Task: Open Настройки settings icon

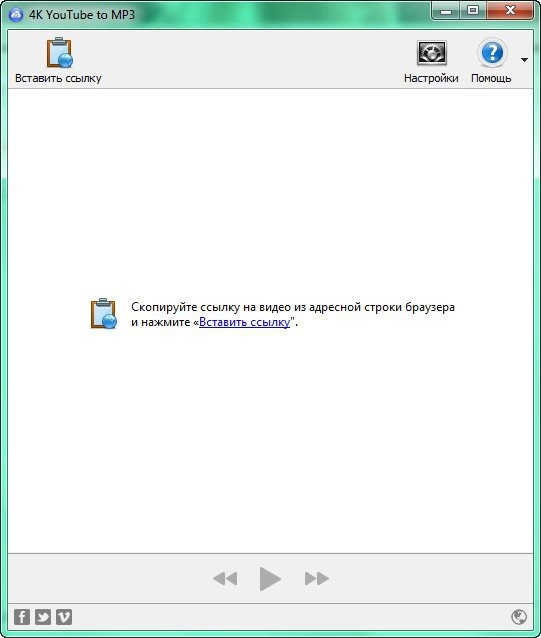Action: point(432,52)
